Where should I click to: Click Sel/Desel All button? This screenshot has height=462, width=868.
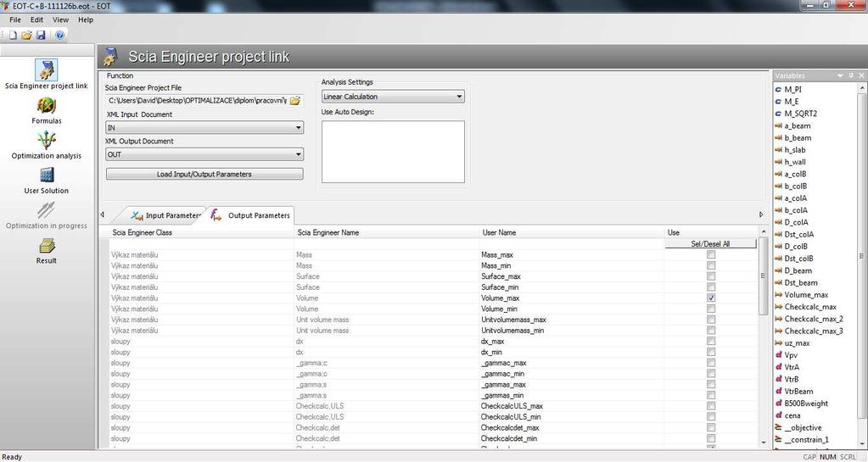(710, 243)
